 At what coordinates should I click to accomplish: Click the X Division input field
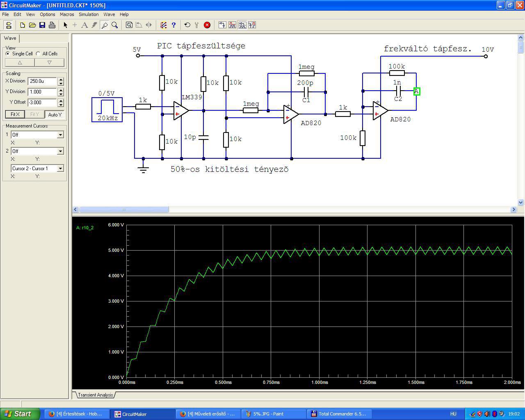click(x=42, y=81)
